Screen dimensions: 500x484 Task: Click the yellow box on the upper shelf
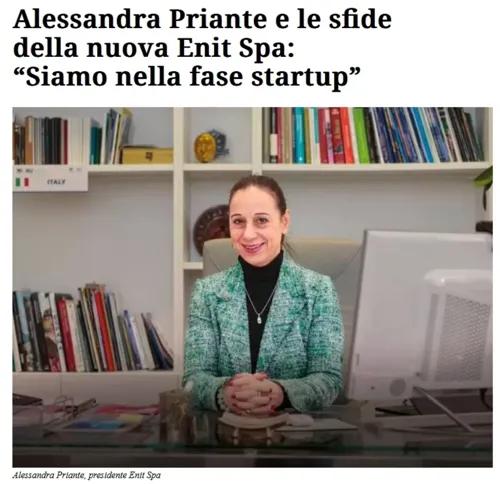pos(147,155)
